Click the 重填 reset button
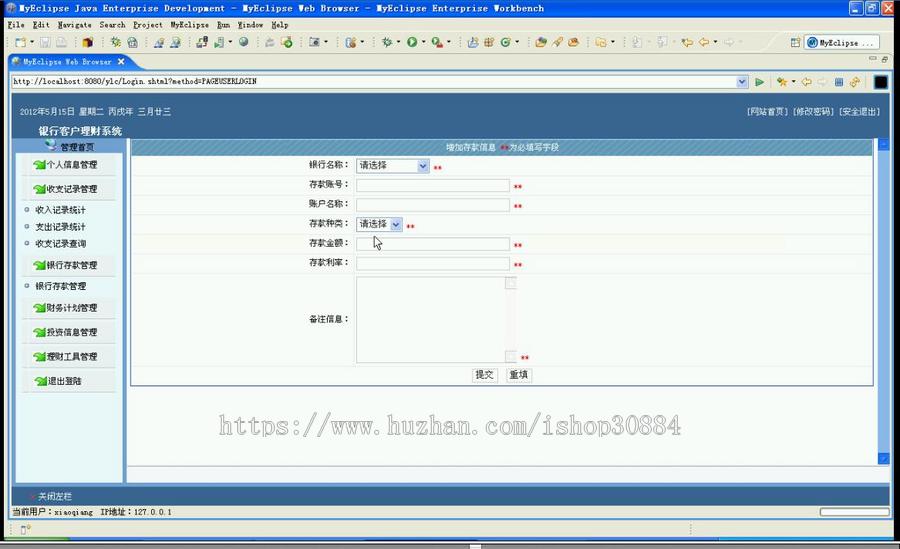 (x=519, y=375)
